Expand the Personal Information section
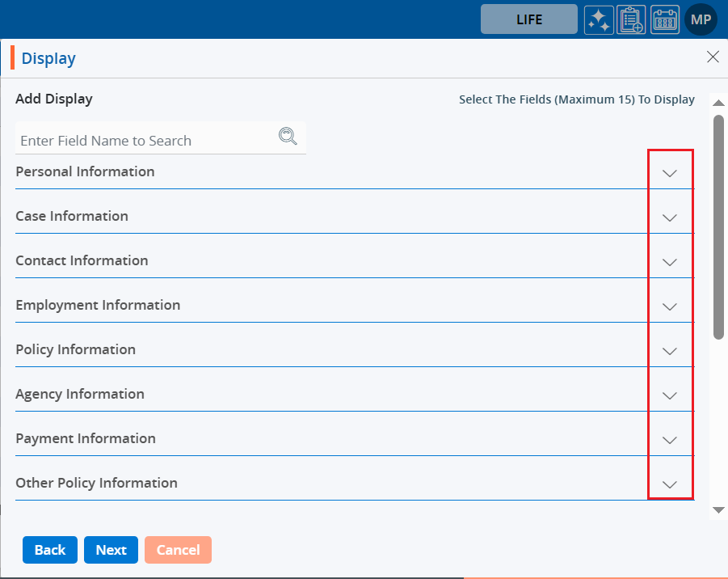The height and width of the screenshot is (579, 728). (x=669, y=173)
